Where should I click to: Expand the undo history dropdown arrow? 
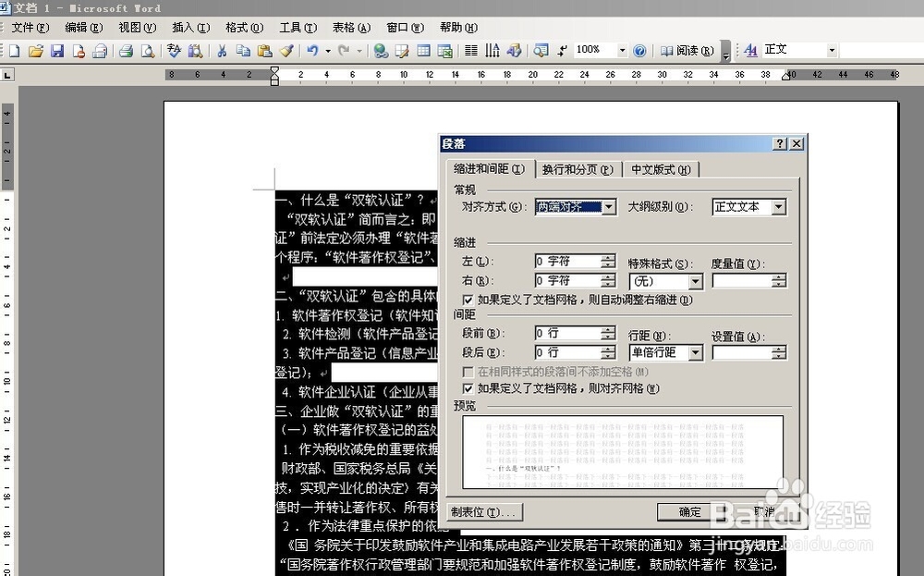click(x=328, y=51)
